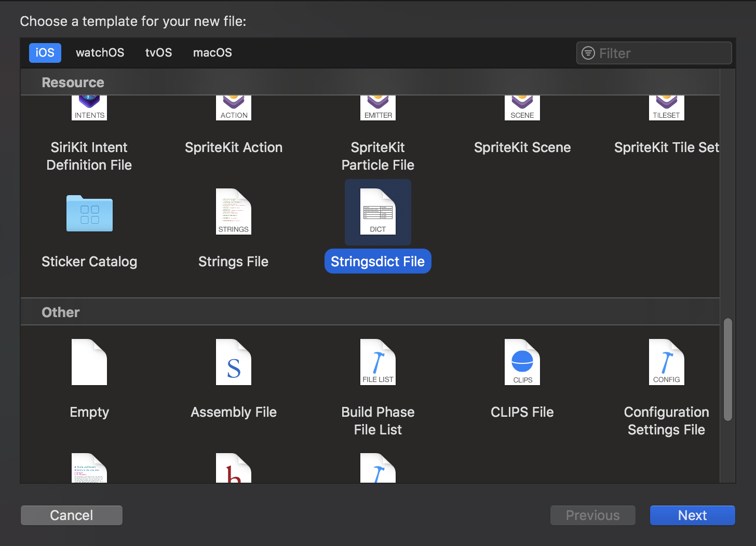Click the 'Empty' template label
756x546 pixels.
pyautogui.click(x=89, y=412)
